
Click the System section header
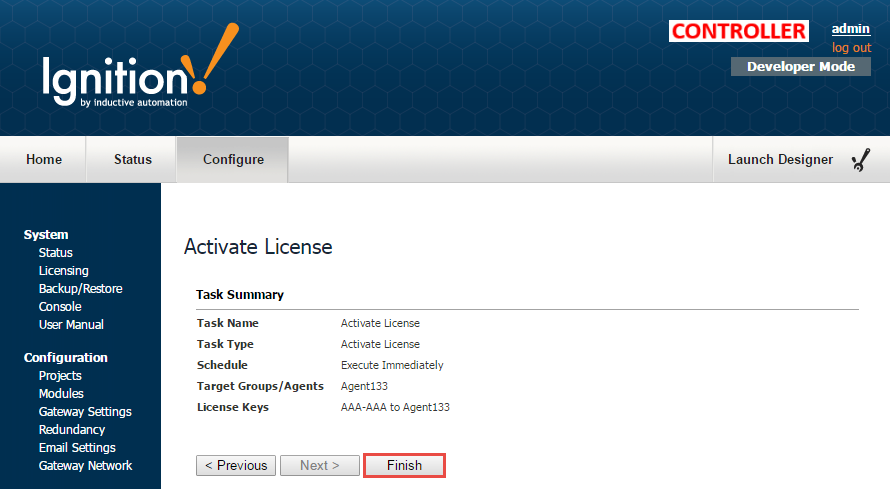point(46,234)
